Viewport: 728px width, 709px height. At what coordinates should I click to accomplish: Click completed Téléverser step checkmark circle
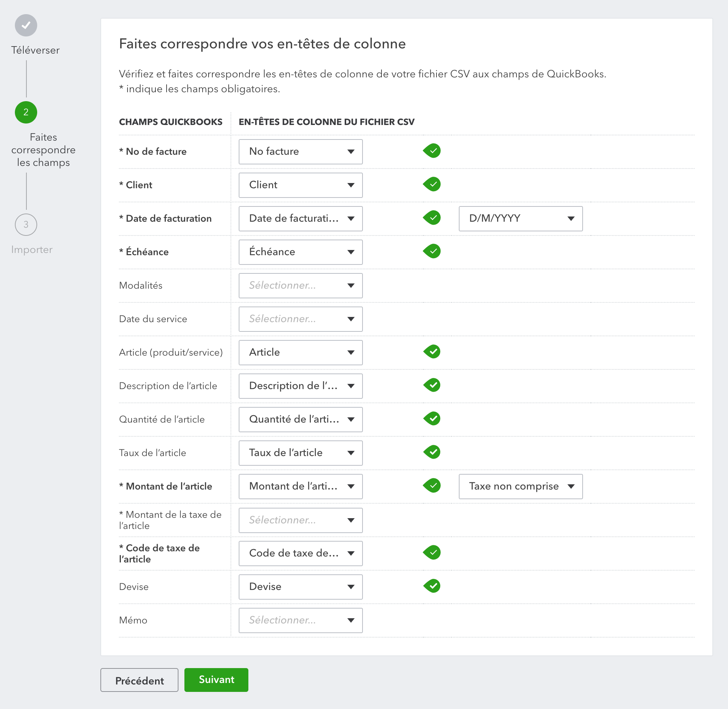(26, 25)
